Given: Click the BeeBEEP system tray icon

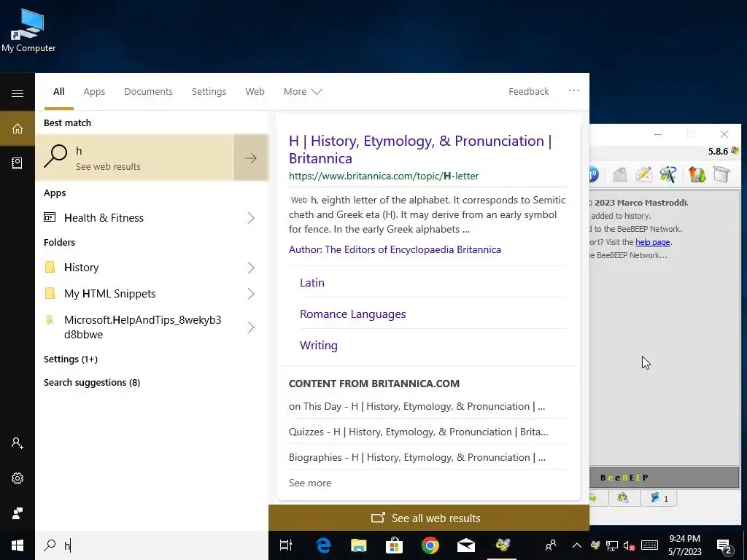Looking at the screenshot, I should click(595, 545).
